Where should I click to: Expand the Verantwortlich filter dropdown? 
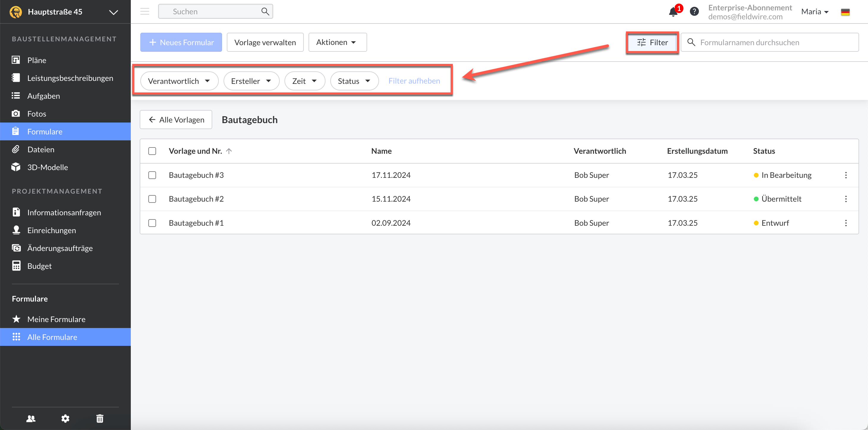tap(179, 81)
